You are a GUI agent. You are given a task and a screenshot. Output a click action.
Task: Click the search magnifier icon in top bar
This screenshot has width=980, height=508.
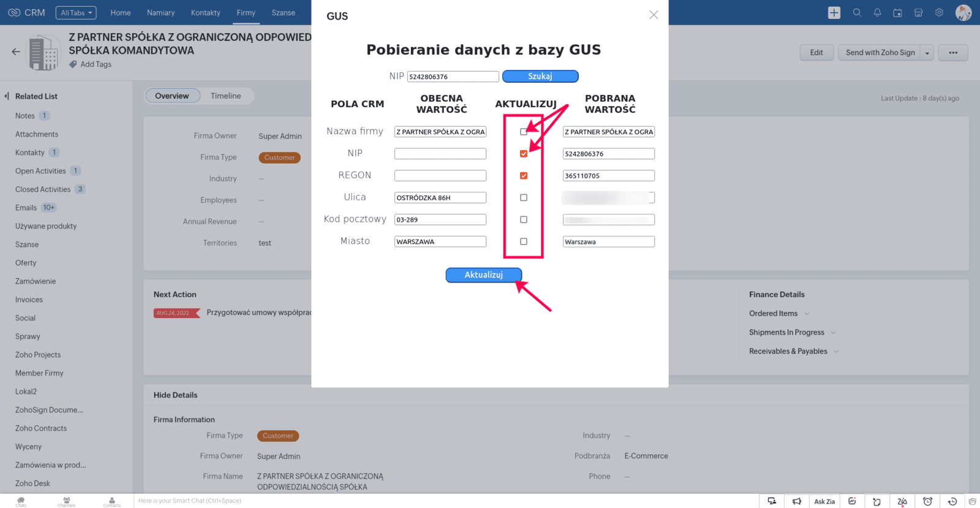click(857, 12)
